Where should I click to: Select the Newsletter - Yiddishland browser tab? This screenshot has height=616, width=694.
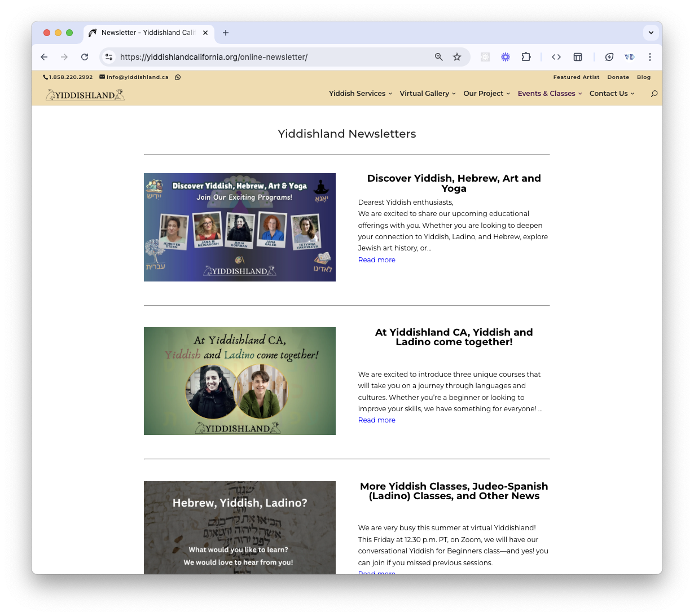pyautogui.click(x=148, y=33)
